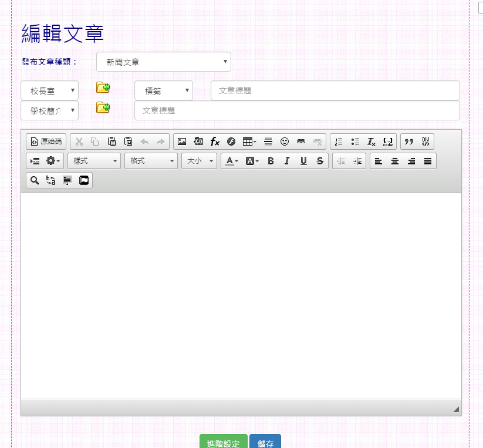This screenshot has width=483, height=448.
Task: Click the insert link icon
Action: click(x=301, y=142)
